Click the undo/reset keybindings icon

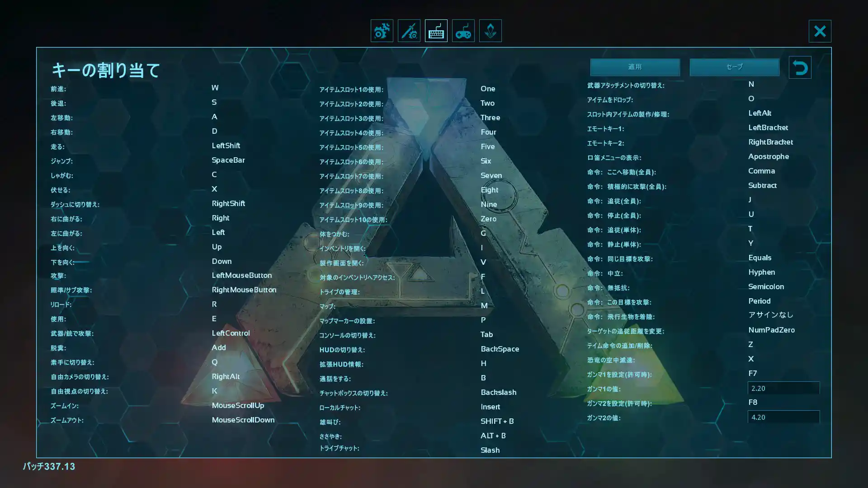click(800, 67)
